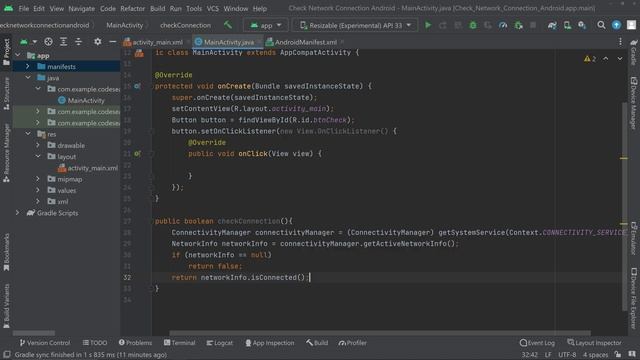Go to previous highlighted error arrow
The width and height of the screenshot is (640, 360).
[x=606, y=59]
